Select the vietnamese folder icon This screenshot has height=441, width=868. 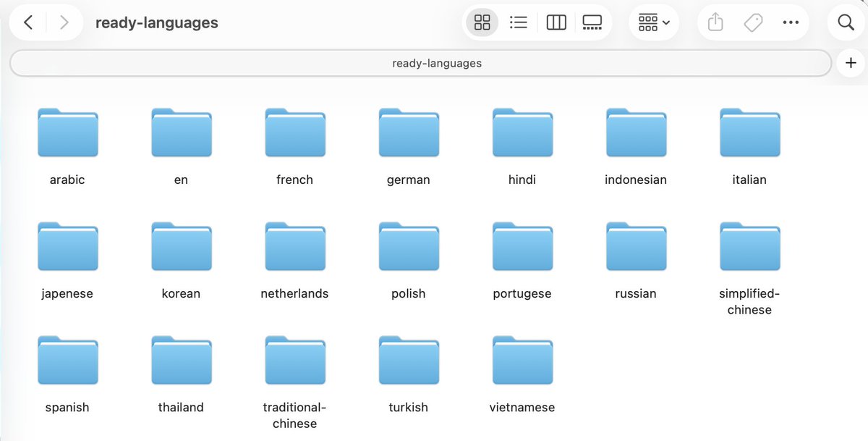pyautogui.click(x=522, y=360)
